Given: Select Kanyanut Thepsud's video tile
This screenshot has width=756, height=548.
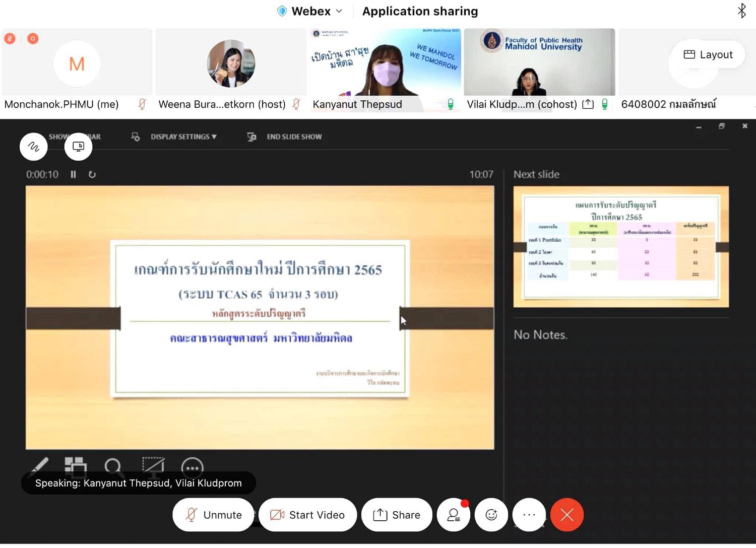Looking at the screenshot, I should 385,70.
